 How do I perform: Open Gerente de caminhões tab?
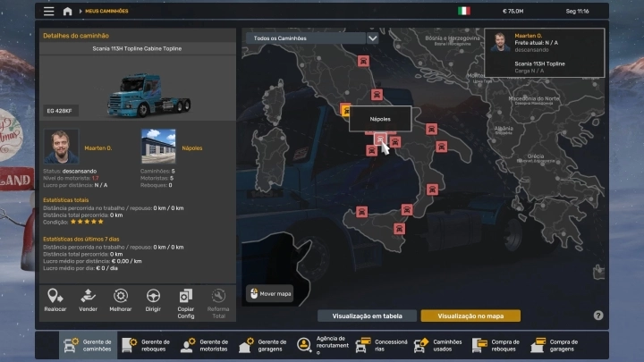[x=88, y=345]
